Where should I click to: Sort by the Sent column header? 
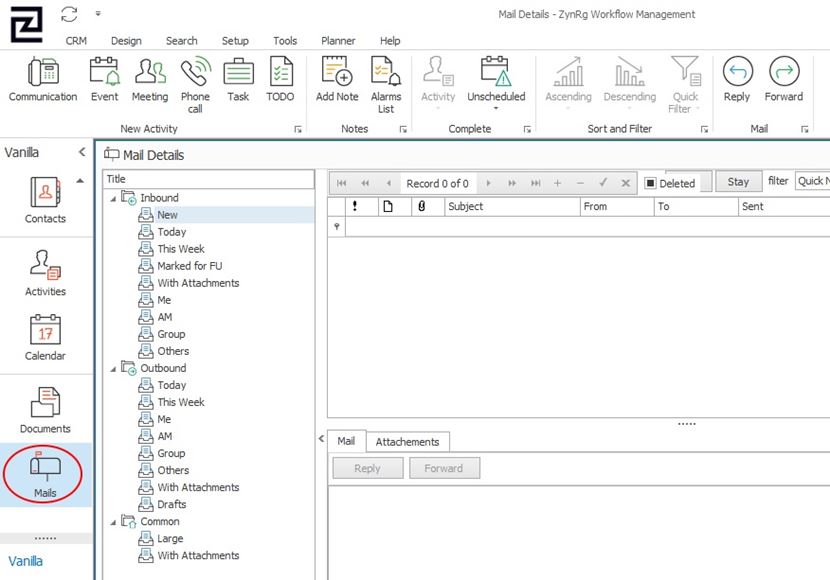click(783, 206)
